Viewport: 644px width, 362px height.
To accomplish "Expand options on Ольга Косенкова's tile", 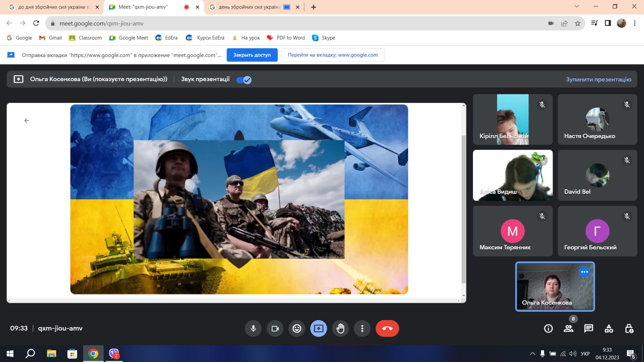I will 584,272.
